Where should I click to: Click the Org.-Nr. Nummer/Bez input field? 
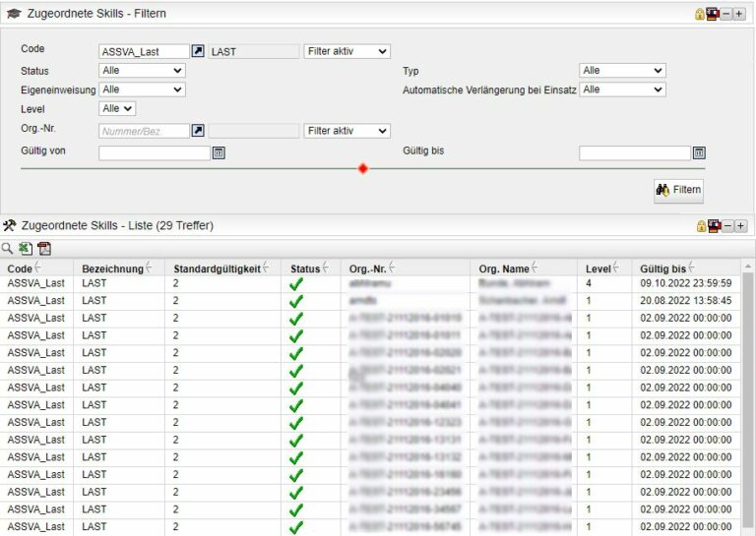pos(144,131)
